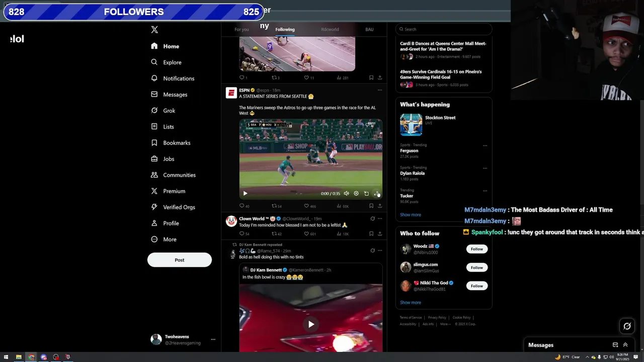Open the Explore search page
Viewport: 644px width, 362px height.
click(x=166, y=62)
